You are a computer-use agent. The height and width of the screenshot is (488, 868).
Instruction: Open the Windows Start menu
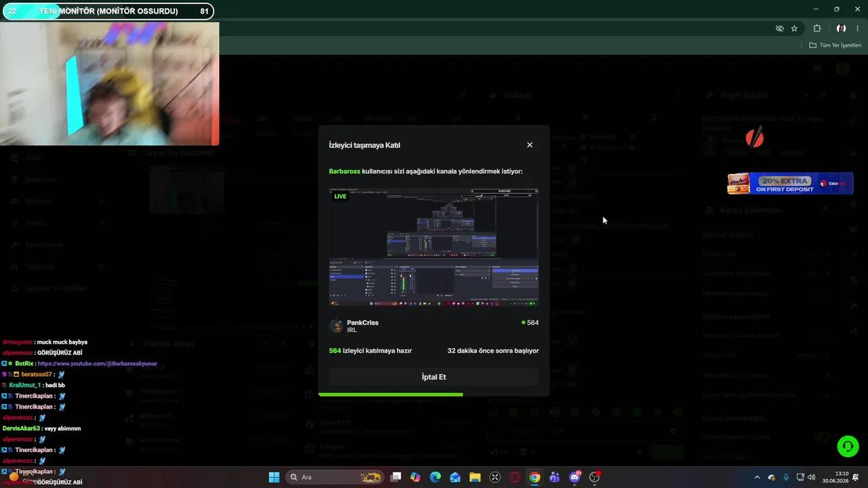[x=274, y=477]
